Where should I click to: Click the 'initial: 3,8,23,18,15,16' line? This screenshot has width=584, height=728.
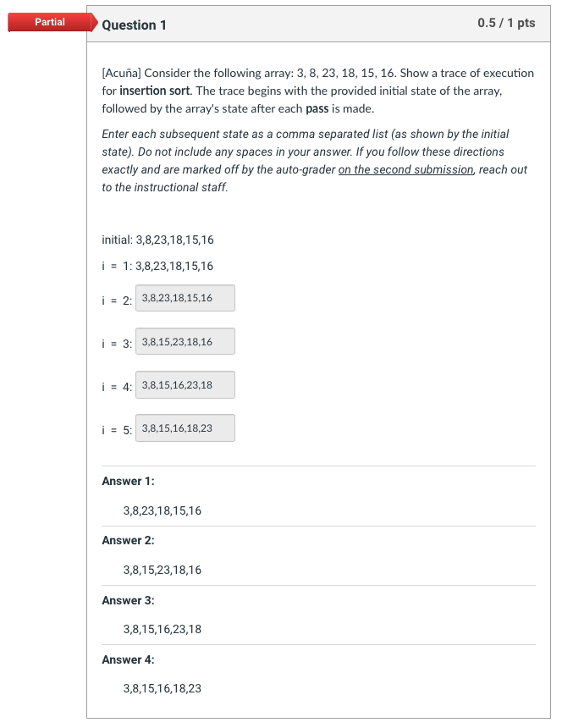click(157, 240)
